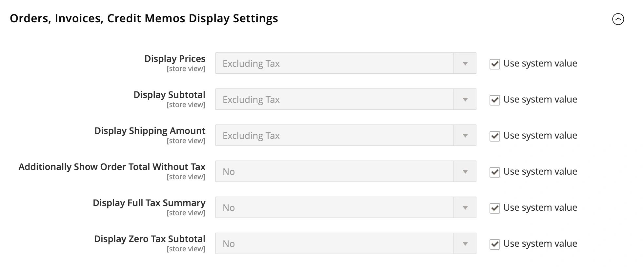The image size is (644, 268).
Task: Open the Display Subtotal dropdown
Action: pyautogui.click(x=346, y=99)
